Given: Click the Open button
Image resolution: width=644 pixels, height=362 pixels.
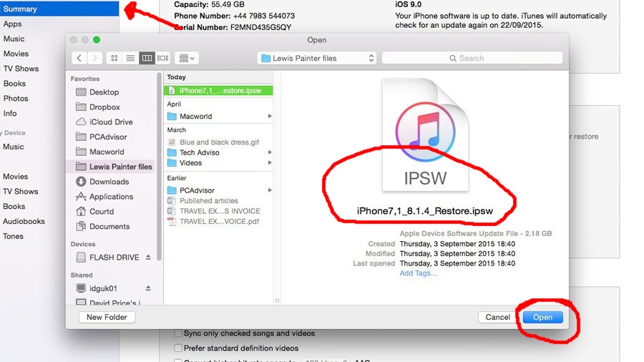Looking at the screenshot, I should pos(542,317).
